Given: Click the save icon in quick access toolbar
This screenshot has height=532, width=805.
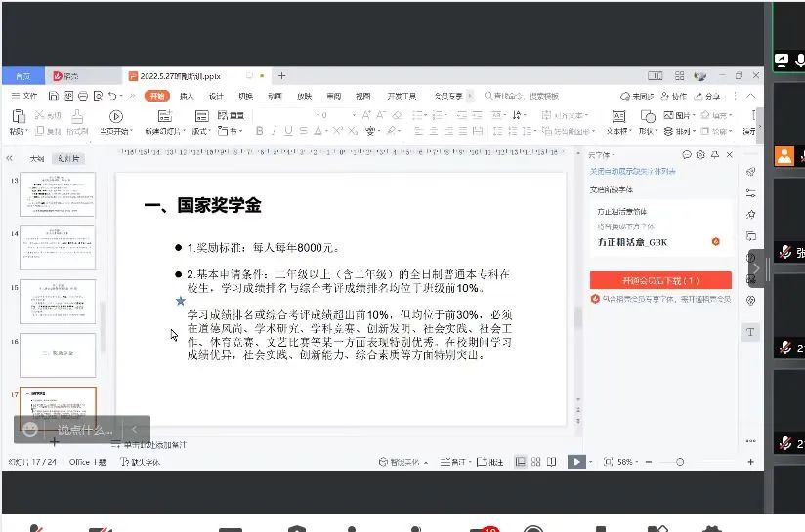Looking at the screenshot, I should [54, 96].
